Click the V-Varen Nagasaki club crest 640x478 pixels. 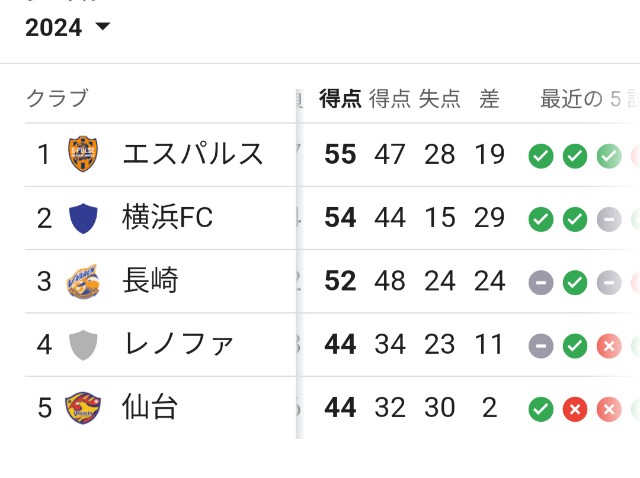(x=83, y=281)
